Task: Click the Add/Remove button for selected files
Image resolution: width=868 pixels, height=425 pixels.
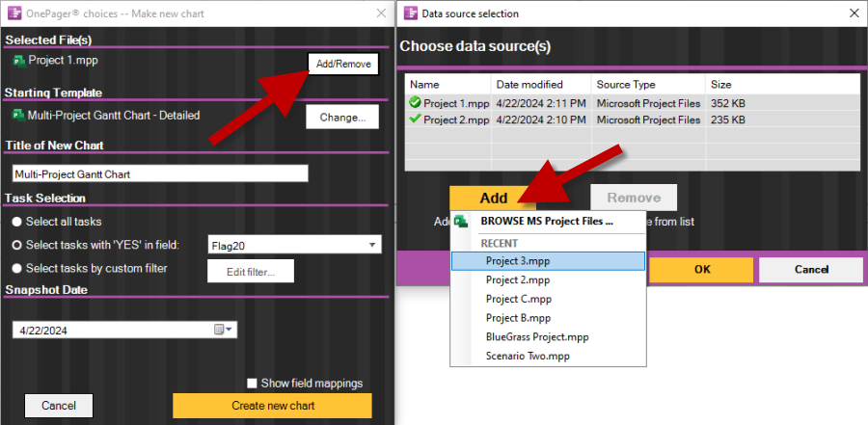Action: pos(343,65)
